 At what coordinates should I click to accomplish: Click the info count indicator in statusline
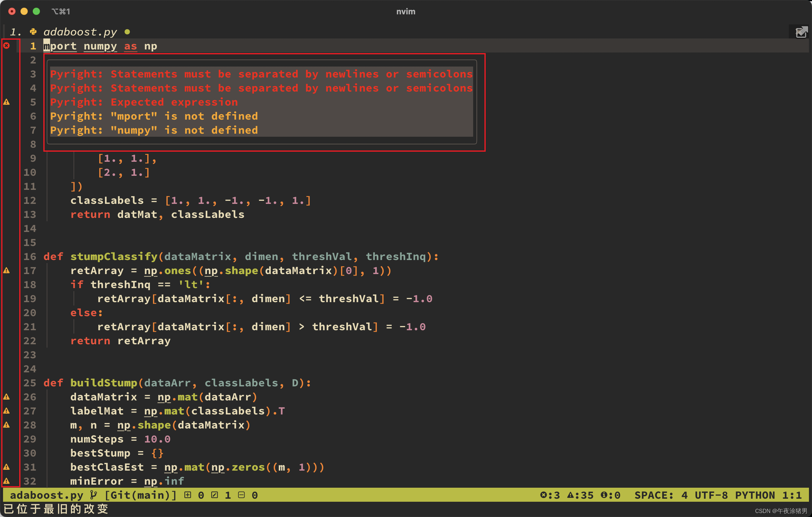(610, 495)
